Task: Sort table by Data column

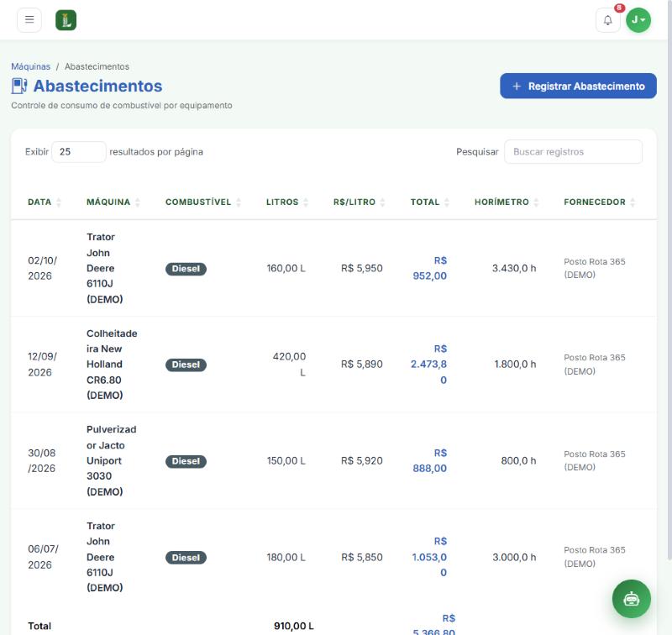Action: point(45,202)
